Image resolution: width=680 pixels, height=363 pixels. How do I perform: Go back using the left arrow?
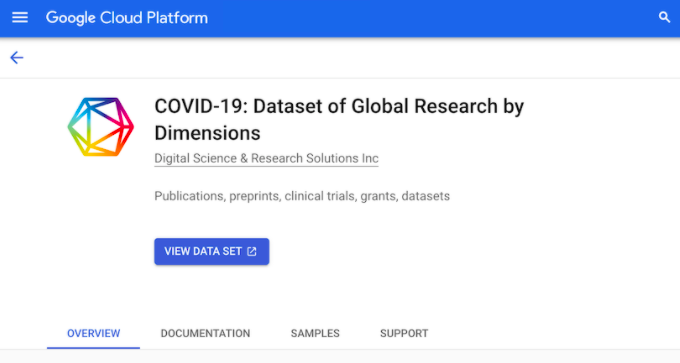(16, 57)
